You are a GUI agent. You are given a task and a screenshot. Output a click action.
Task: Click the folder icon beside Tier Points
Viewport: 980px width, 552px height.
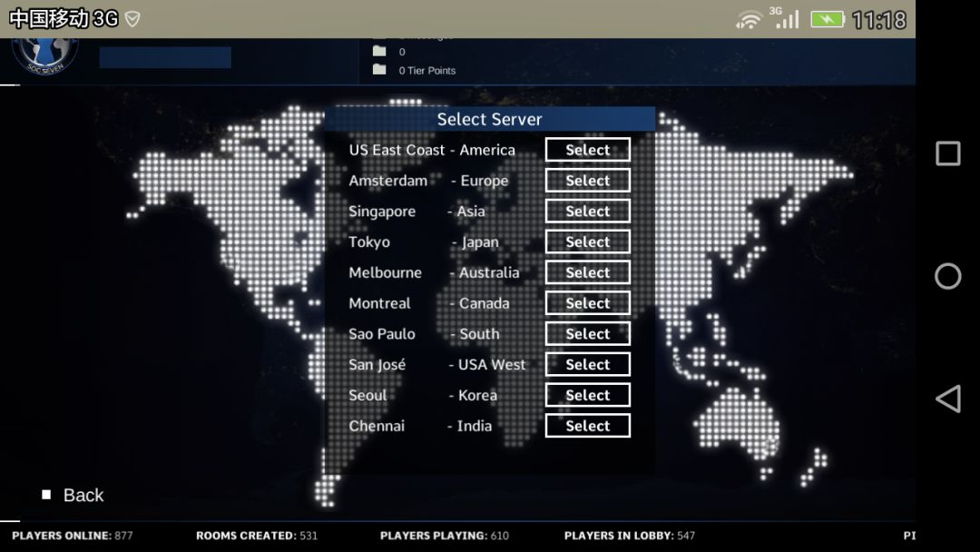click(379, 69)
